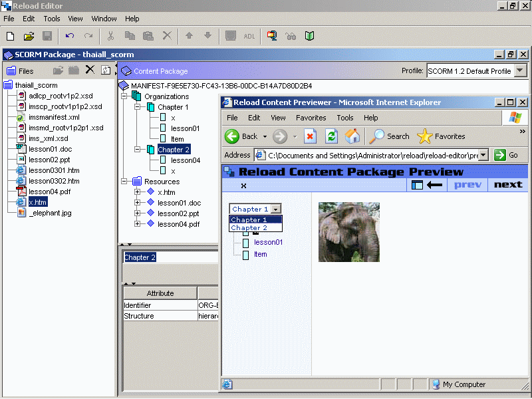Select Chapter 2 in dropdown list

249,228
